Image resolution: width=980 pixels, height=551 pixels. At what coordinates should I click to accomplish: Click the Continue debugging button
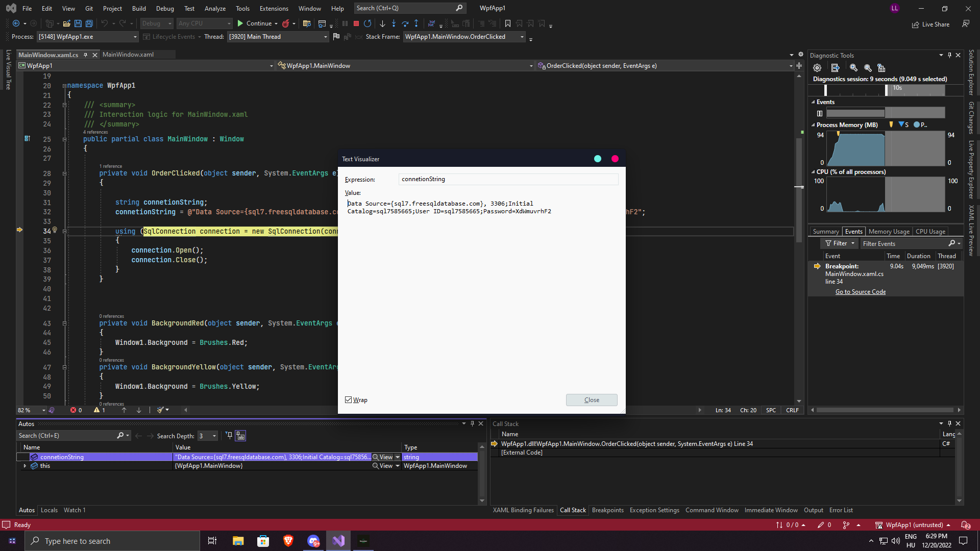254,23
